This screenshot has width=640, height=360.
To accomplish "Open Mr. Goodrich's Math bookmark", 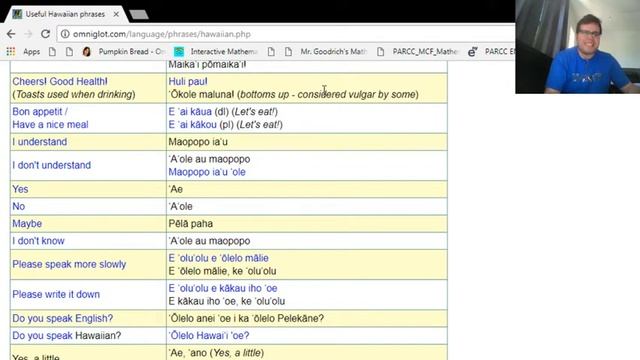I will click(326, 51).
